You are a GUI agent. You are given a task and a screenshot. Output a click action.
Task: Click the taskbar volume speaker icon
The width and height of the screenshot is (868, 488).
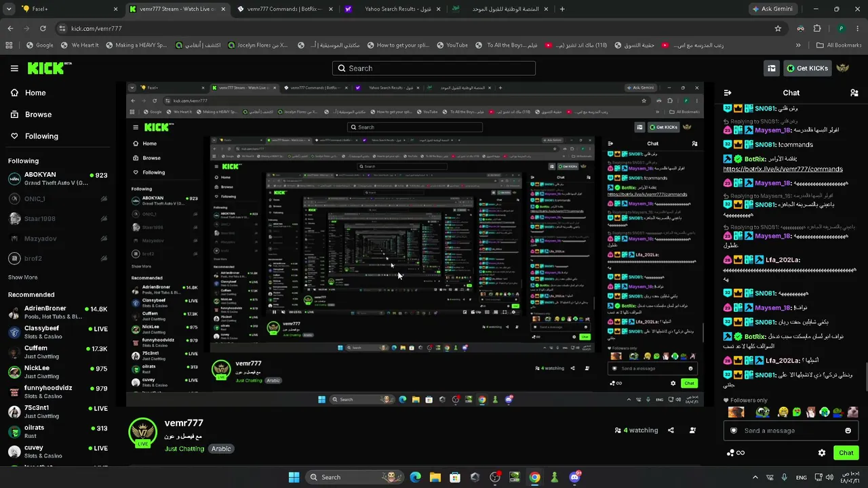tap(829, 477)
